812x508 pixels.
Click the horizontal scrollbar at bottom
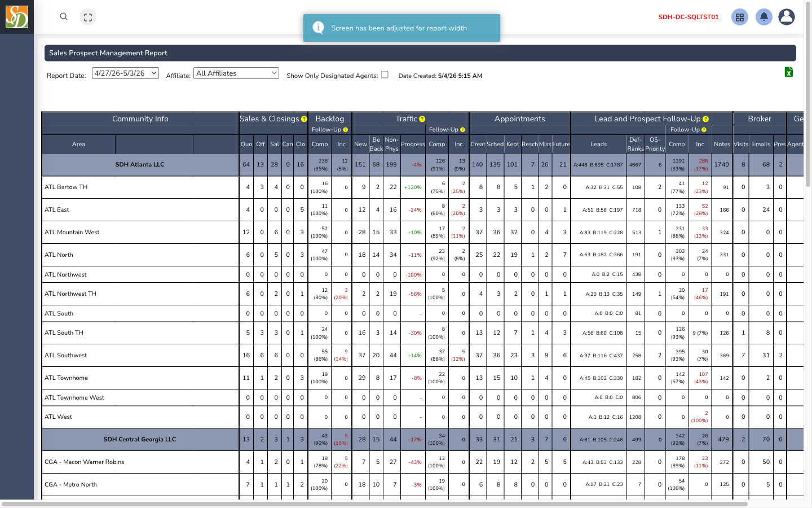pos(374,503)
